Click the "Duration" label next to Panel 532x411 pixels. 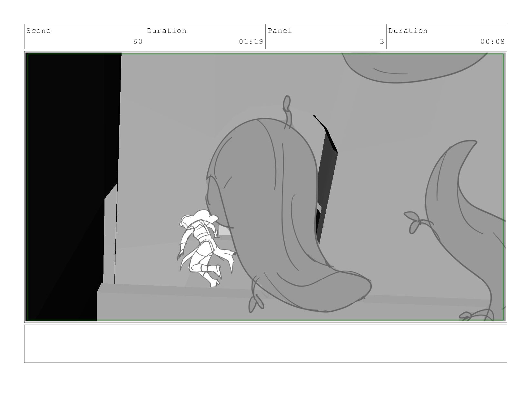pyautogui.click(x=408, y=31)
